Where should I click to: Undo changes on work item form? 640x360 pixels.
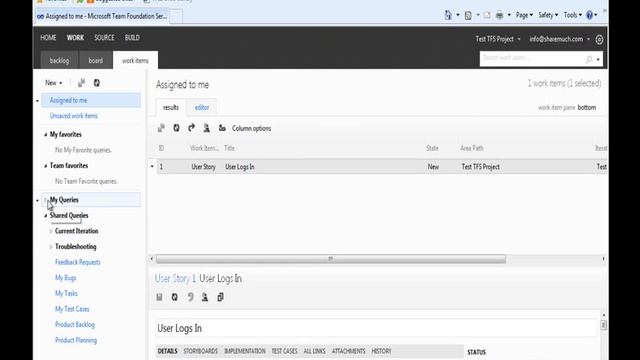[x=190, y=297]
